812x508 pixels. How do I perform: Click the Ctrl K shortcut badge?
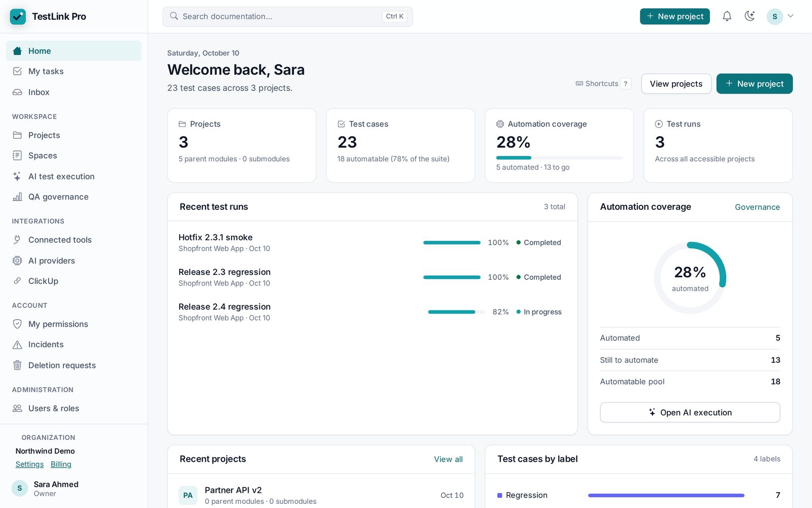pos(394,16)
